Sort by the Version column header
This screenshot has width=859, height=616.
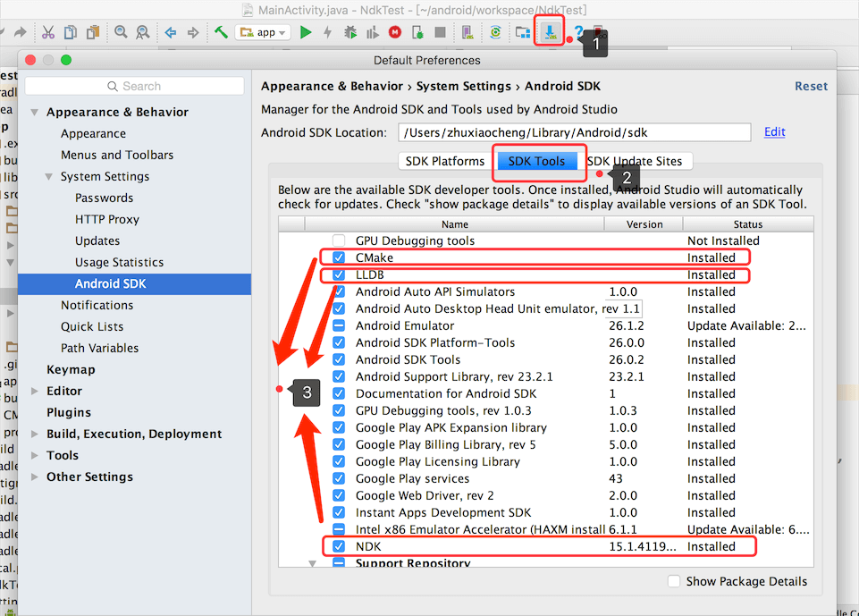[644, 224]
